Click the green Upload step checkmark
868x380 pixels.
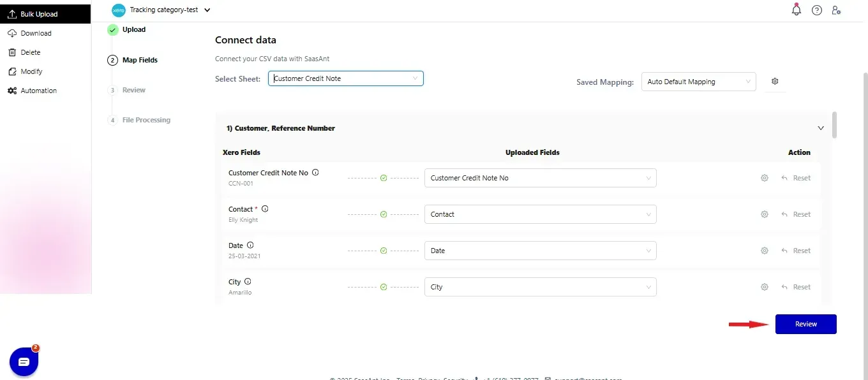pyautogui.click(x=113, y=30)
